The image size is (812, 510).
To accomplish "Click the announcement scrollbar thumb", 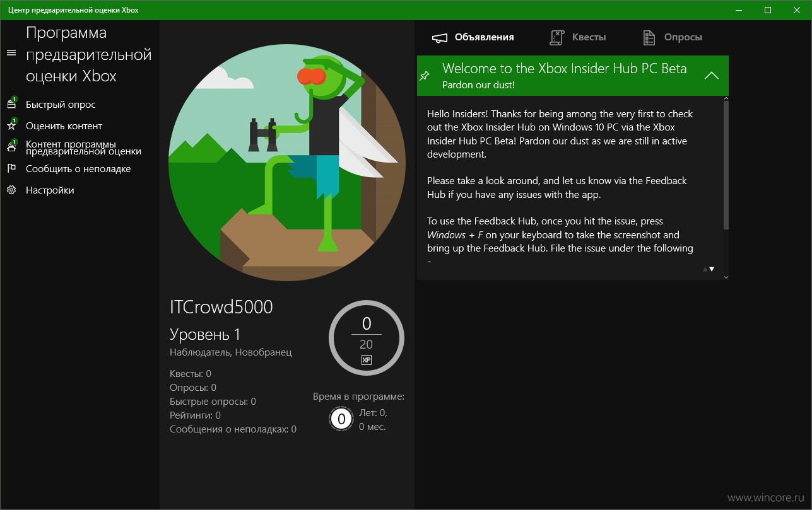I will click(x=726, y=165).
